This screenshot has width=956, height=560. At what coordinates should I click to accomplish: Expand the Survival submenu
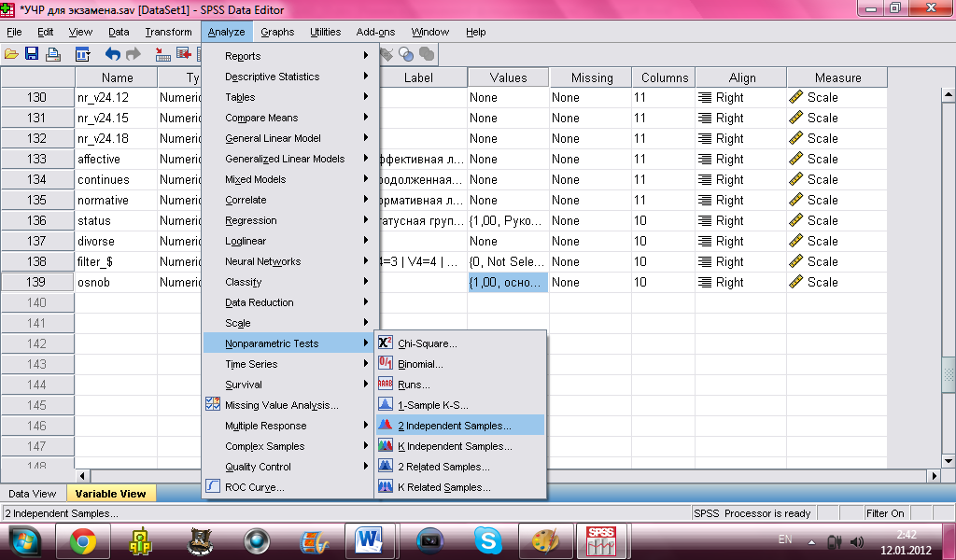click(x=289, y=385)
